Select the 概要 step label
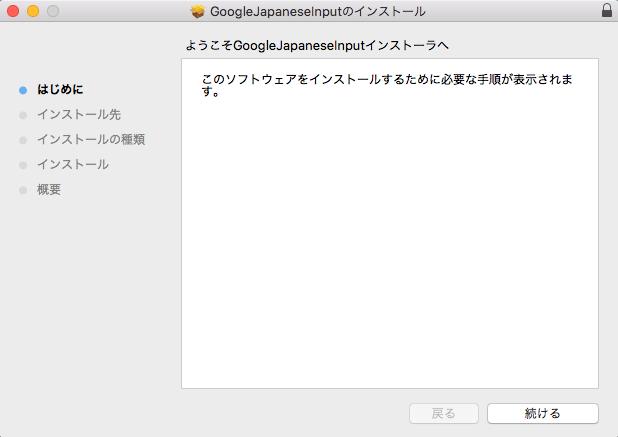This screenshot has width=618, height=437. [49, 189]
